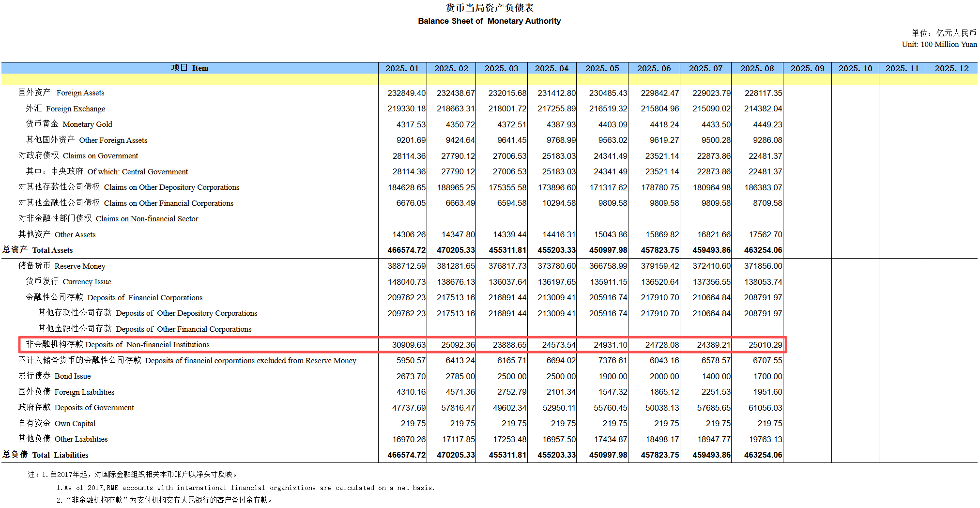Click the Reserve Money row label
Image resolution: width=980 pixels, height=508 pixels.
(61, 266)
